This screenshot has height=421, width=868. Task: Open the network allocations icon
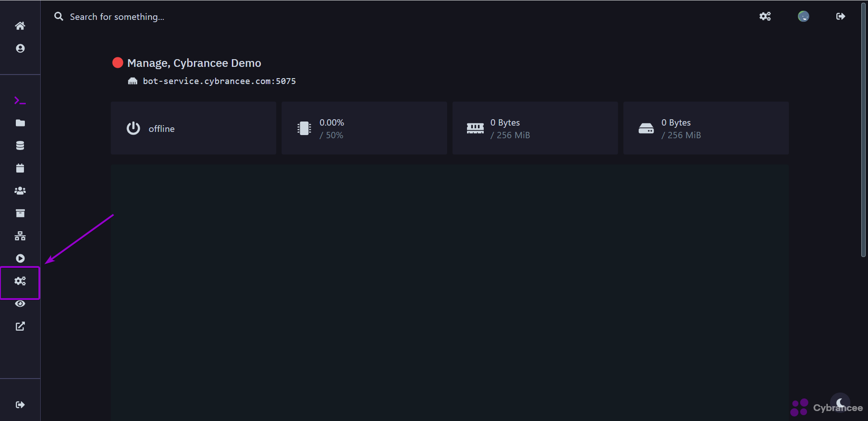point(20,236)
